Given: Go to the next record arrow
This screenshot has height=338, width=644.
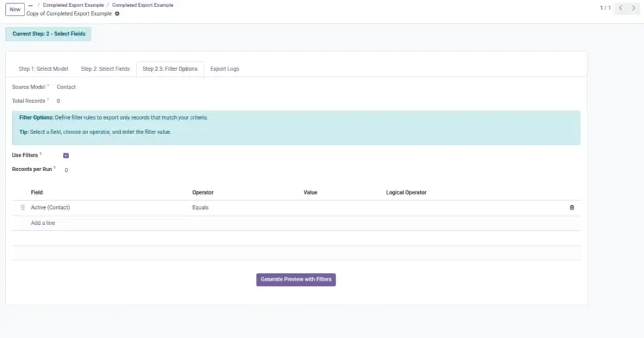Looking at the screenshot, I should point(633,8).
